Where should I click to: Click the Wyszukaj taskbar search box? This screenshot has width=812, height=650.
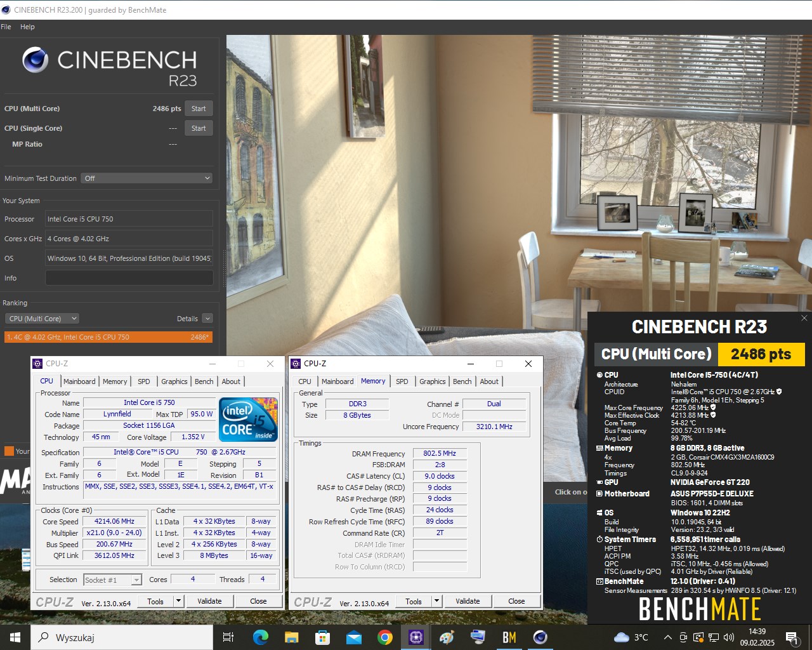121,637
